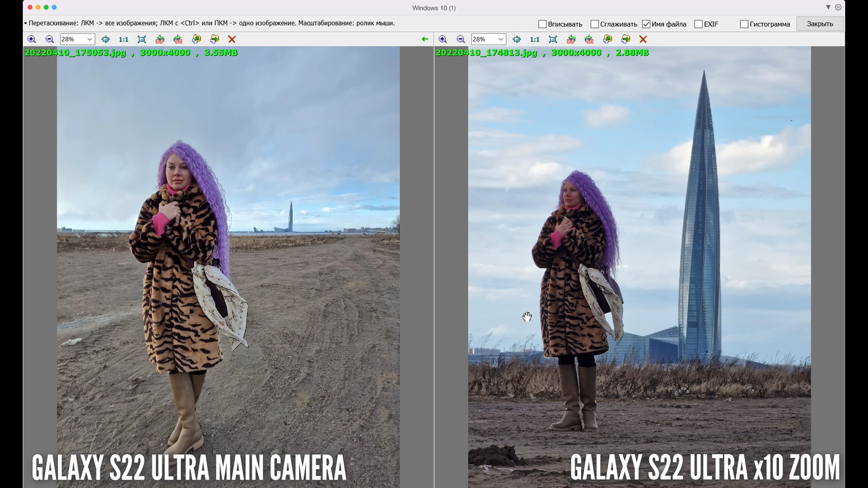Rotate right image 90° clockwise

pyautogui.click(x=589, y=39)
